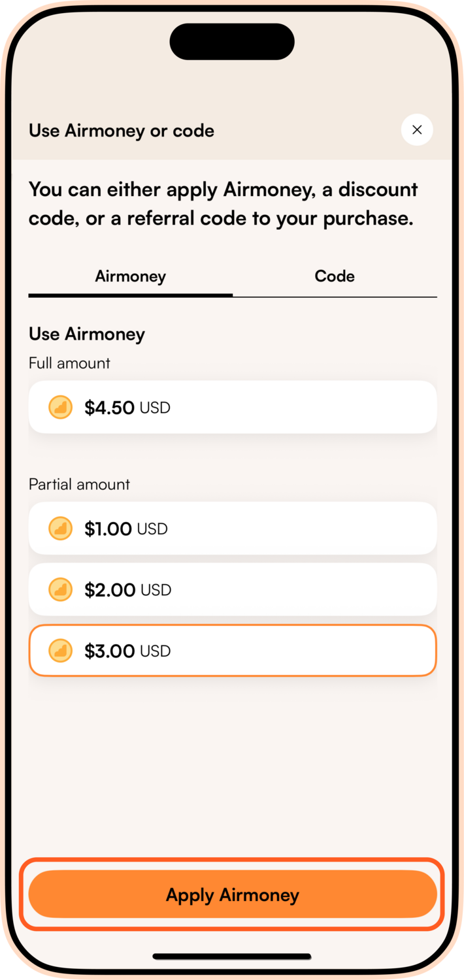Open the Airmoney tab
Screen dimensions: 464x980
pyautogui.click(x=130, y=276)
